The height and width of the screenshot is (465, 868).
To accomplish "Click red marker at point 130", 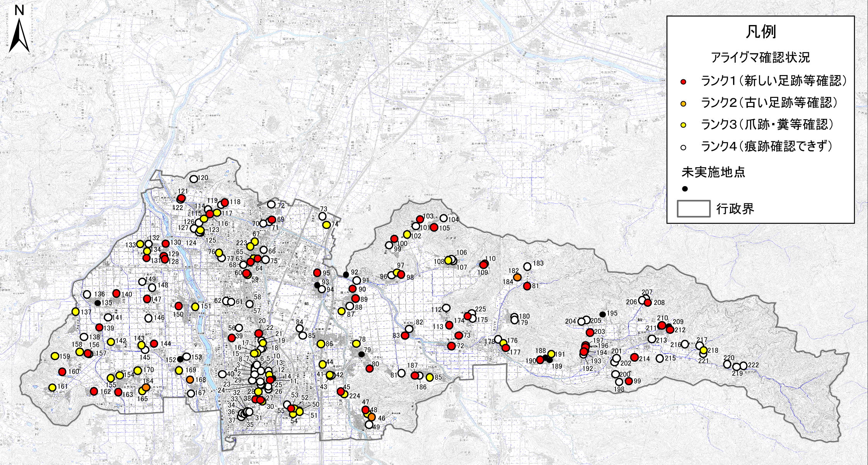I will pos(165,243).
